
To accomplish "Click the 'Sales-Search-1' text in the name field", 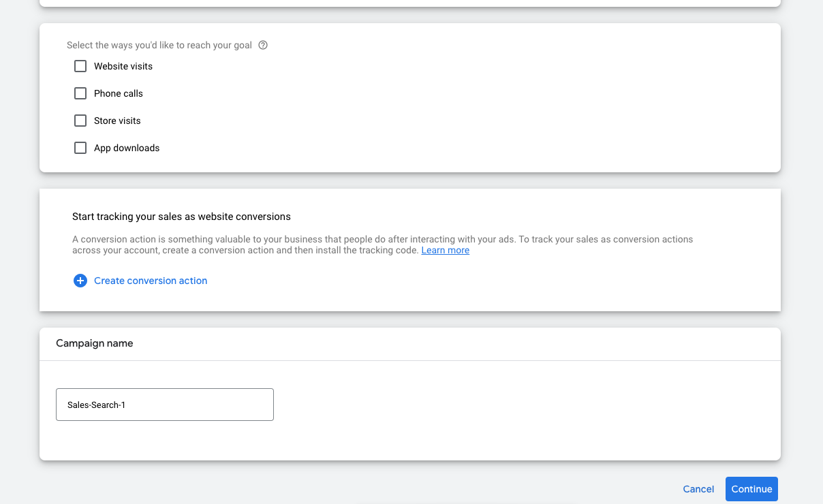I will [97, 405].
